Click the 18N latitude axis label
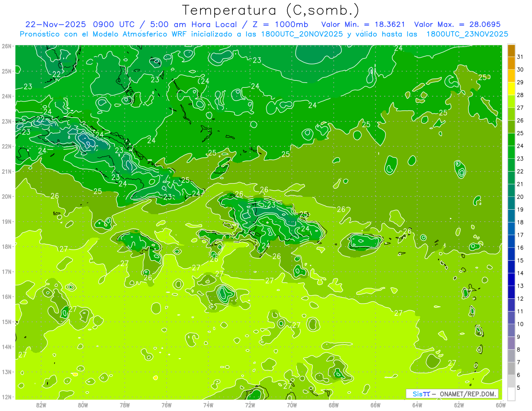This screenshot has width=532, height=411. [x=7, y=247]
